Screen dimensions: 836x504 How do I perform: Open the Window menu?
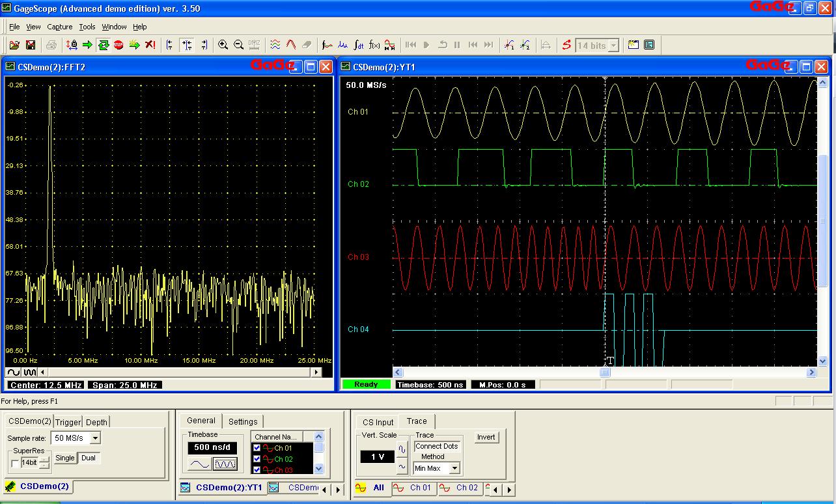[114, 27]
